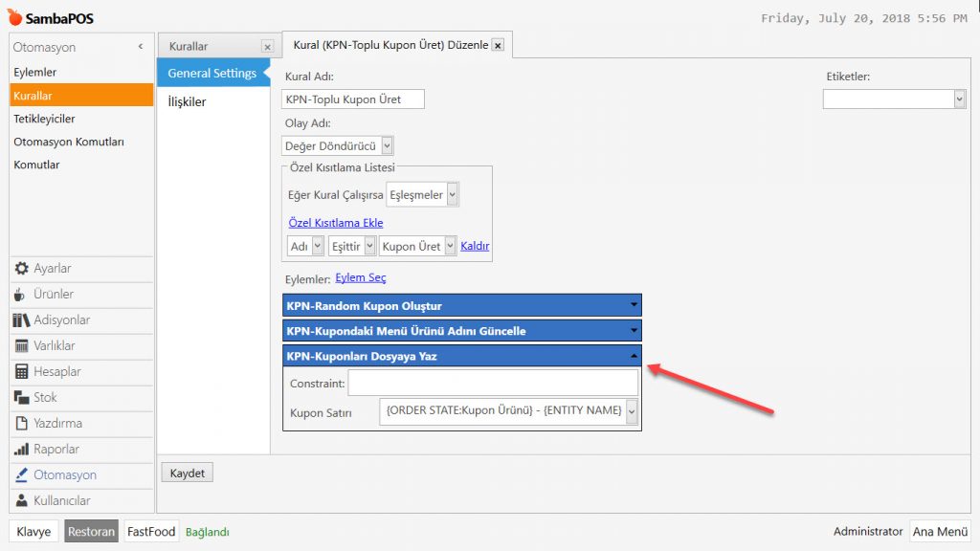Collapse the Otomasyon sidebar panel
This screenshot has height=551, width=980.
click(x=141, y=47)
